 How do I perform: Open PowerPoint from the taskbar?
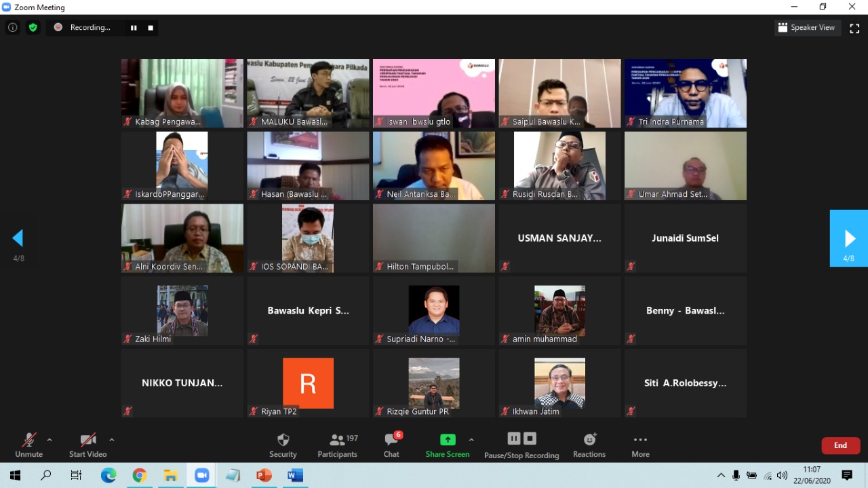coord(264,475)
